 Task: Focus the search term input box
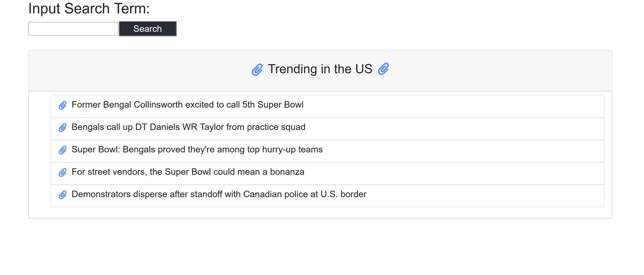click(73, 29)
